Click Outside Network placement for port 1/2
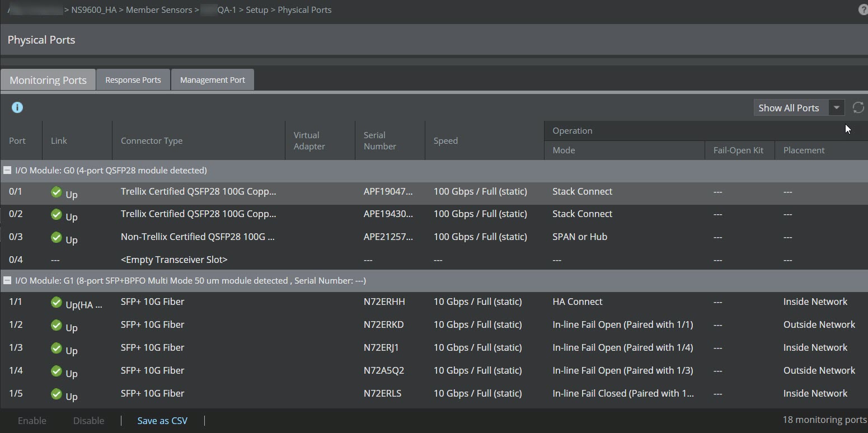This screenshot has height=433, width=868. (819, 325)
